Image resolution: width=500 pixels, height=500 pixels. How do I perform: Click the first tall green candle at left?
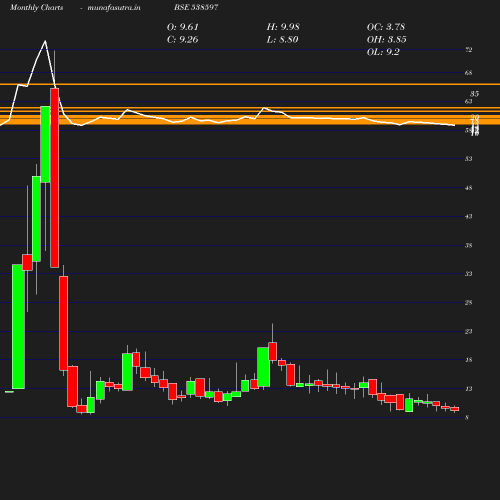pos(18,327)
